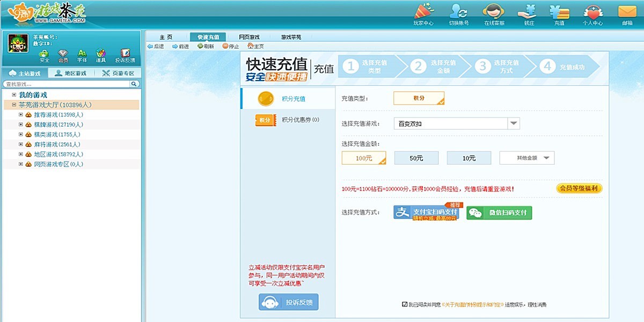Open the 道具 item palette icon

coord(101,54)
